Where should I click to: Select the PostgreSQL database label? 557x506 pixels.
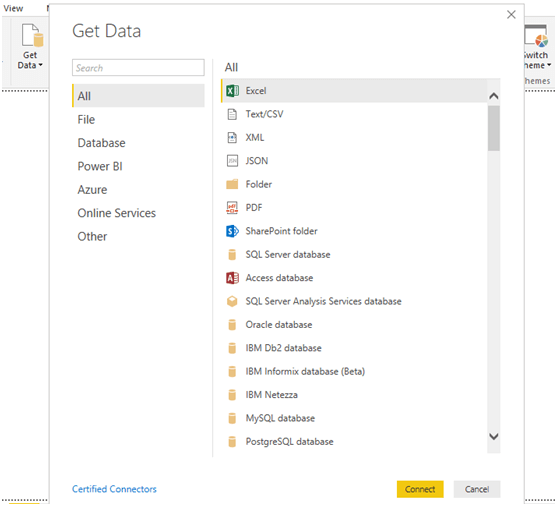[290, 442]
